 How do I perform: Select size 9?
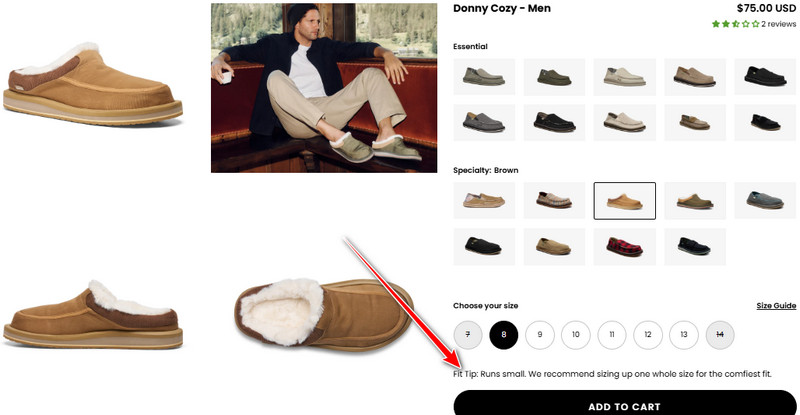[540, 335]
